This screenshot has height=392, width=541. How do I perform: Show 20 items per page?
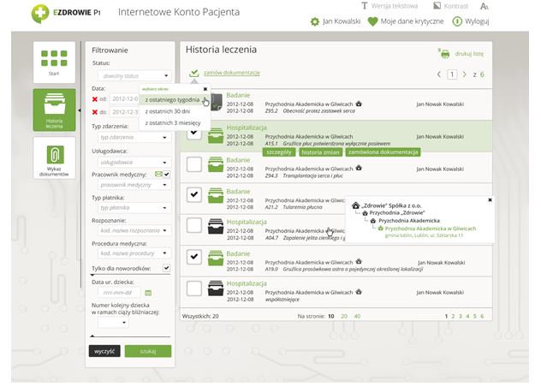point(344,316)
